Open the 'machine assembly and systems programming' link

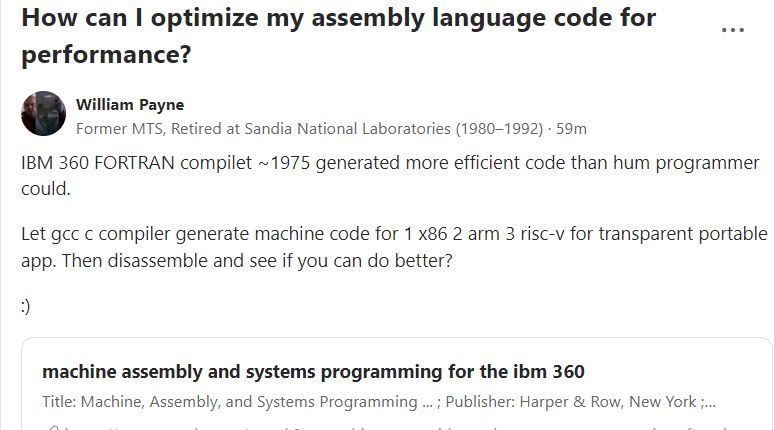coord(313,371)
